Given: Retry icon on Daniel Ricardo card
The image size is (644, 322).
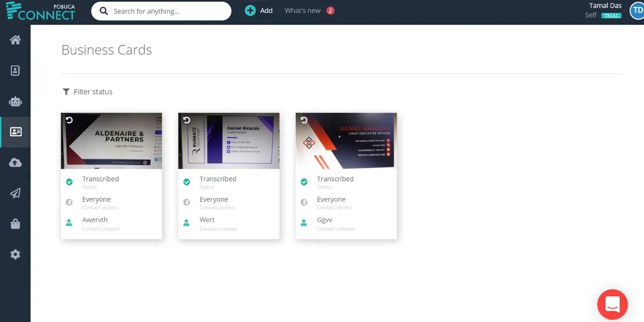Looking at the screenshot, I should pos(187,120).
